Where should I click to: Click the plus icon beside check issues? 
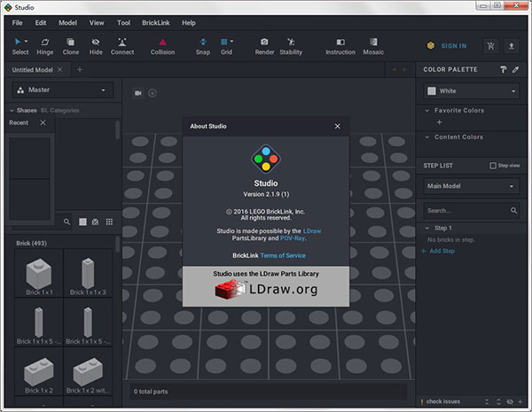[520, 402]
